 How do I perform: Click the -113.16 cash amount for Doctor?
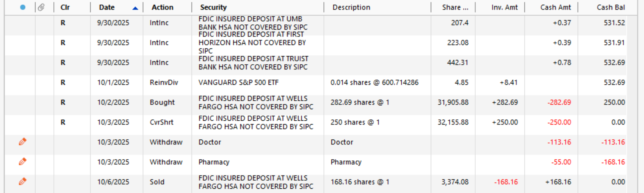(559, 142)
